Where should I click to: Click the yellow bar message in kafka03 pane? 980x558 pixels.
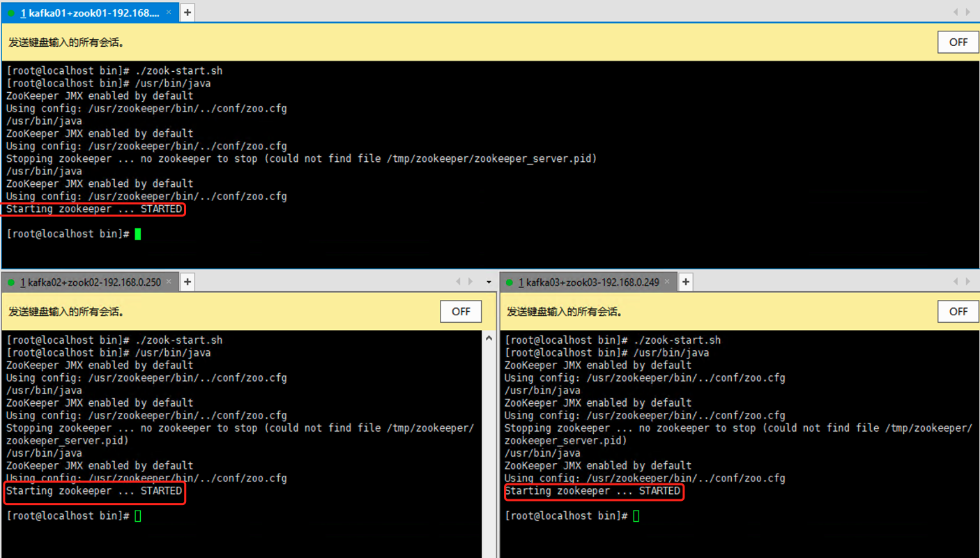pos(565,312)
